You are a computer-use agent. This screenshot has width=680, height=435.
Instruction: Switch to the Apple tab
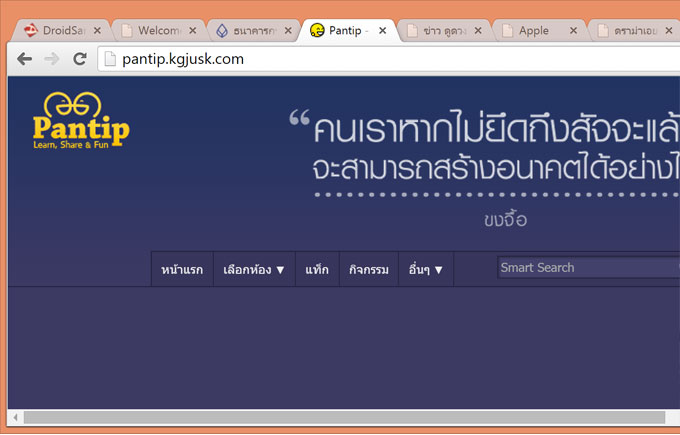[535, 31]
